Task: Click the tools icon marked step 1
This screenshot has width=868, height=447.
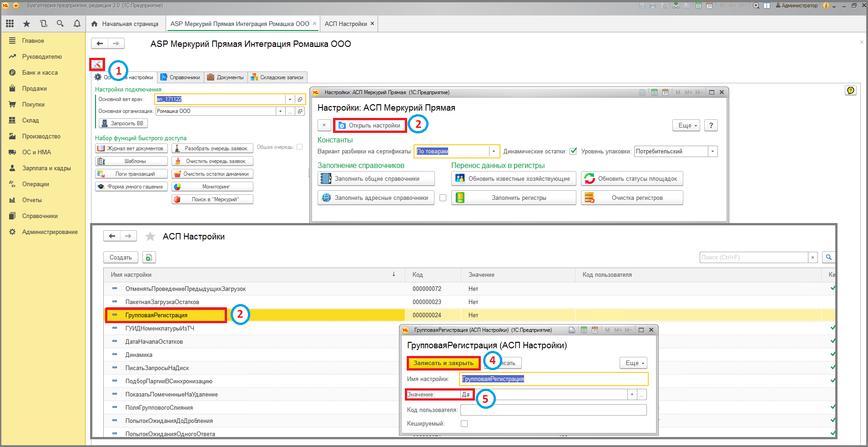Action: pyautogui.click(x=97, y=64)
